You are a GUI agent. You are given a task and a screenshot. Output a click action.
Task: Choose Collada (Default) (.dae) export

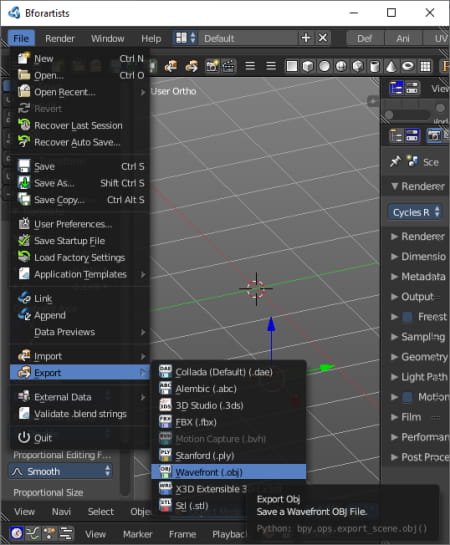[229, 372]
